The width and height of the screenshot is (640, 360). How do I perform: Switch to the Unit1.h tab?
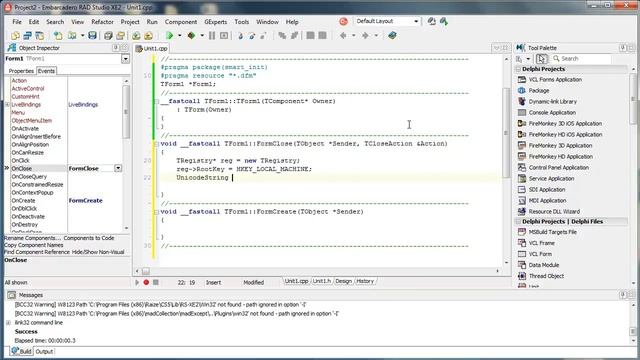click(322, 281)
